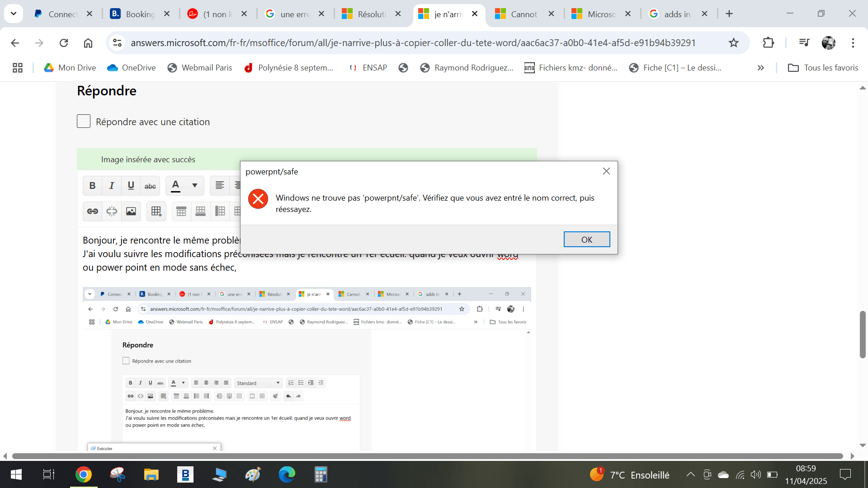Insert a hyperlink using the link icon
The image size is (868, 488).
92,211
